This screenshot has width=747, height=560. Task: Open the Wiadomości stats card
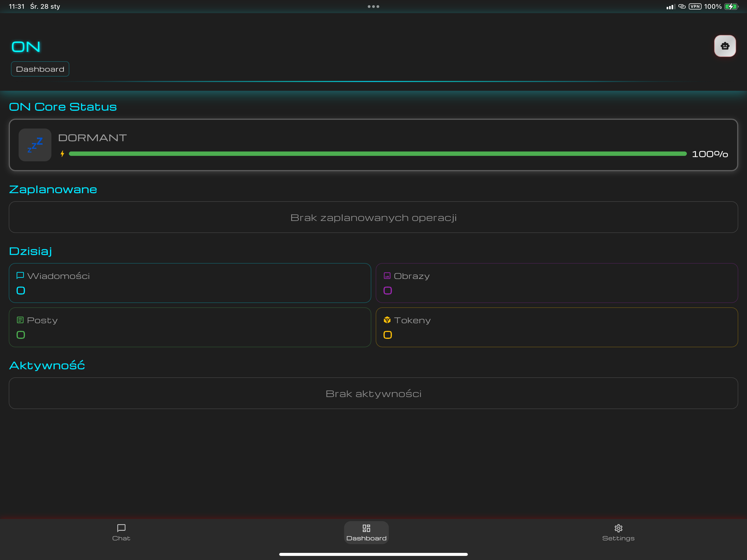pyautogui.click(x=190, y=283)
